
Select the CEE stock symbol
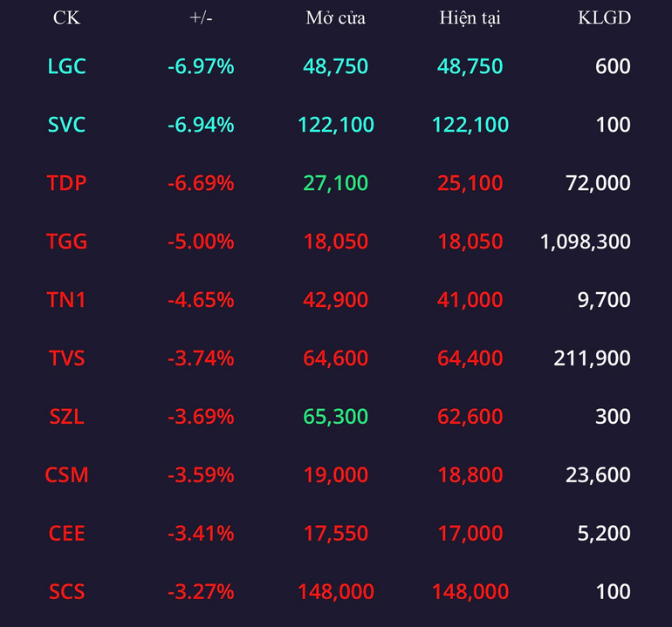(x=66, y=533)
